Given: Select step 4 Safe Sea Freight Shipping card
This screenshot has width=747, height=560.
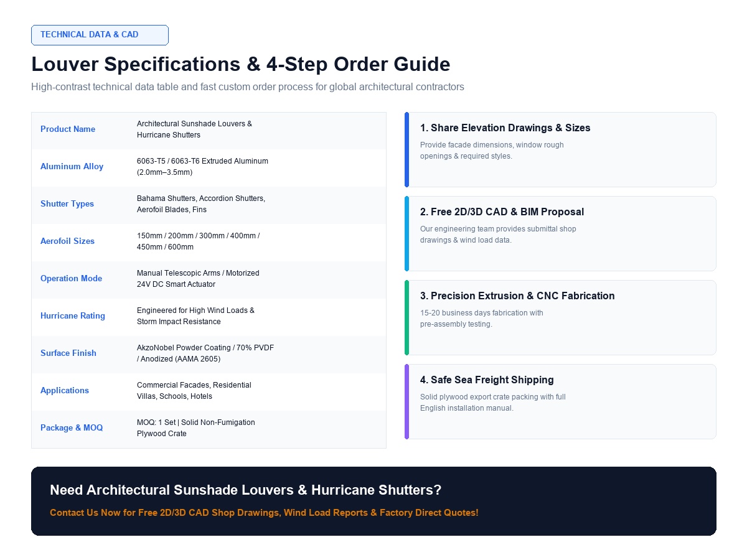Looking at the screenshot, I should [560, 401].
